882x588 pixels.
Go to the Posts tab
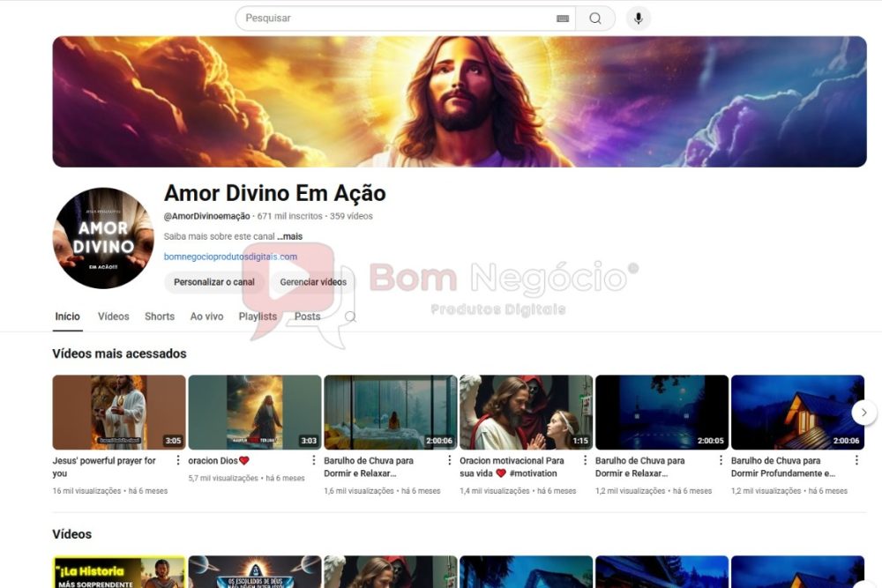pyautogui.click(x=307, y=316)
